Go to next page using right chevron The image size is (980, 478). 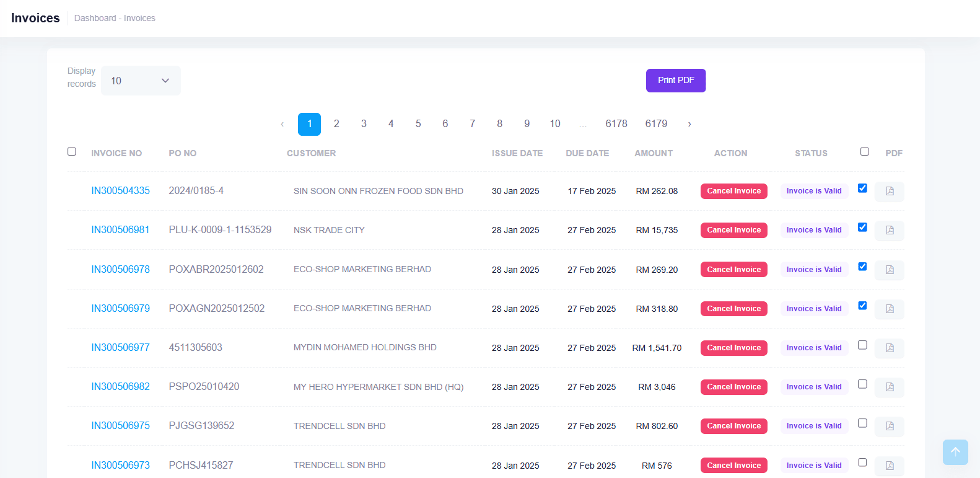coord(689,124)
